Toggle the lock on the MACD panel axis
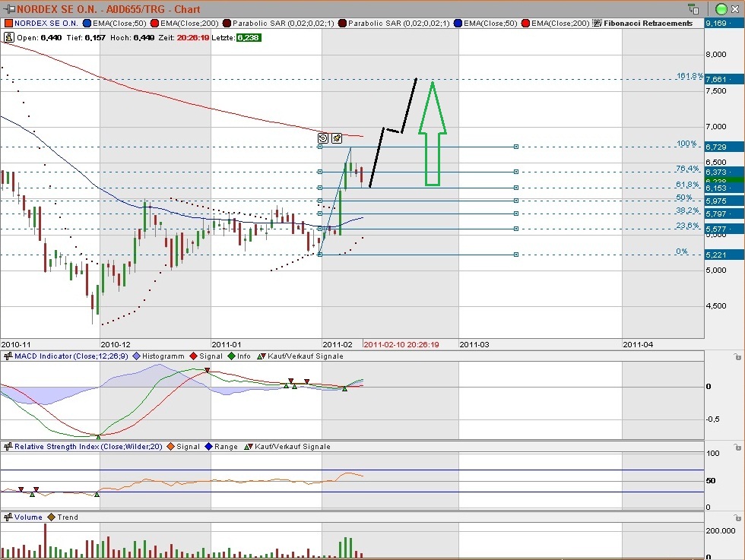 pos(737,356)
